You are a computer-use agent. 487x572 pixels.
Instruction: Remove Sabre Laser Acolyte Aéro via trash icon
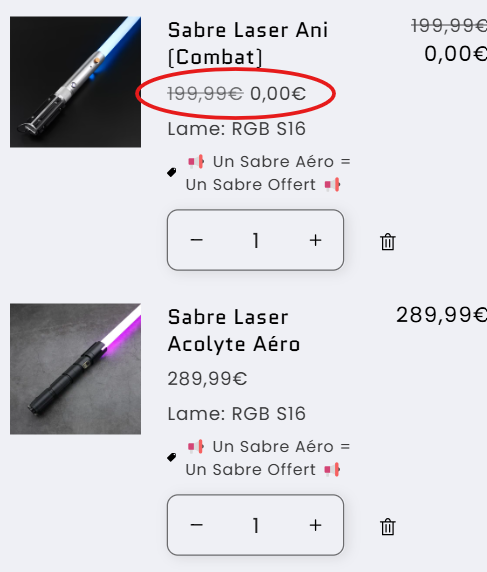[388, 527]
